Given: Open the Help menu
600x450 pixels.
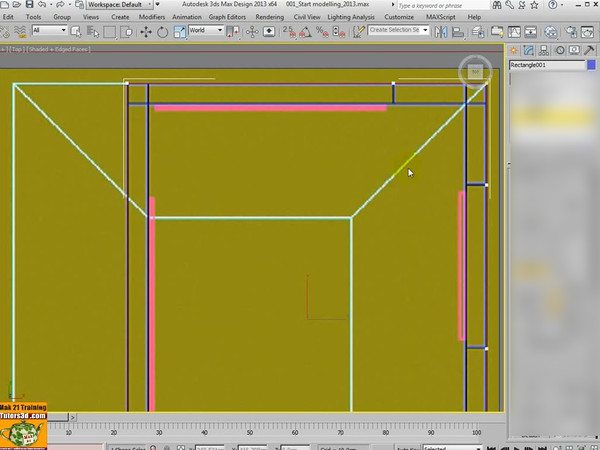Looking at the screenshot, I should pyautogui.click(x=474, y=17).
